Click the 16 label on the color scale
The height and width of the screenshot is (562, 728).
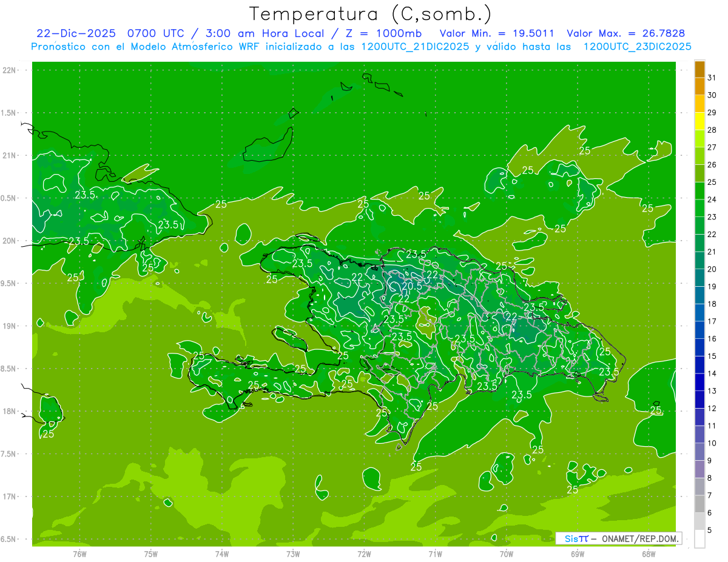[x=712, y=339]
